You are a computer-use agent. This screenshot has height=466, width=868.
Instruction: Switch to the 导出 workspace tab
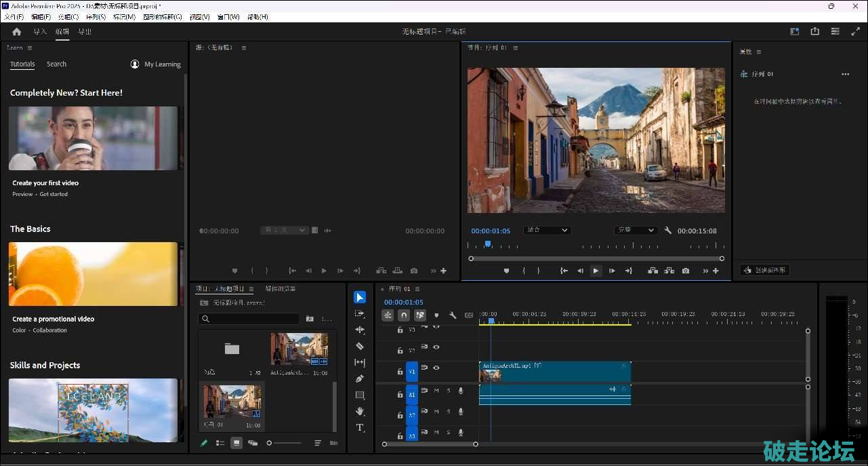pos(85,32)
